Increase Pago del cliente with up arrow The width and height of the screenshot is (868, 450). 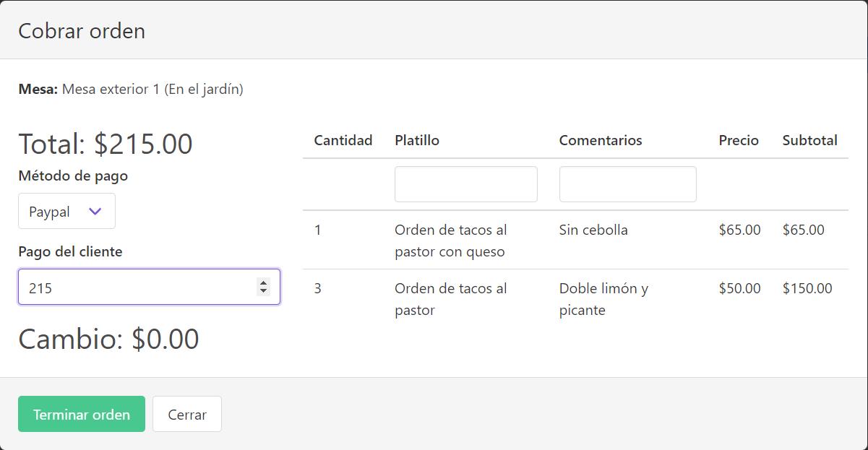(263, 283)
